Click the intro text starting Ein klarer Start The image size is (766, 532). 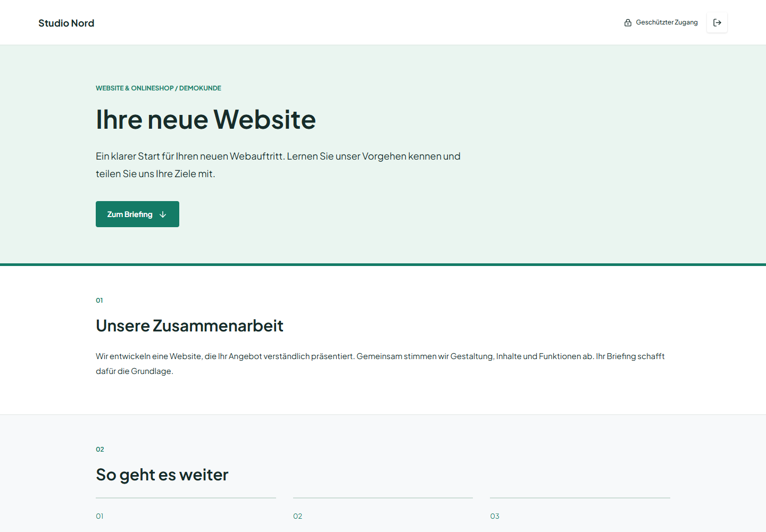pos(278,165)
